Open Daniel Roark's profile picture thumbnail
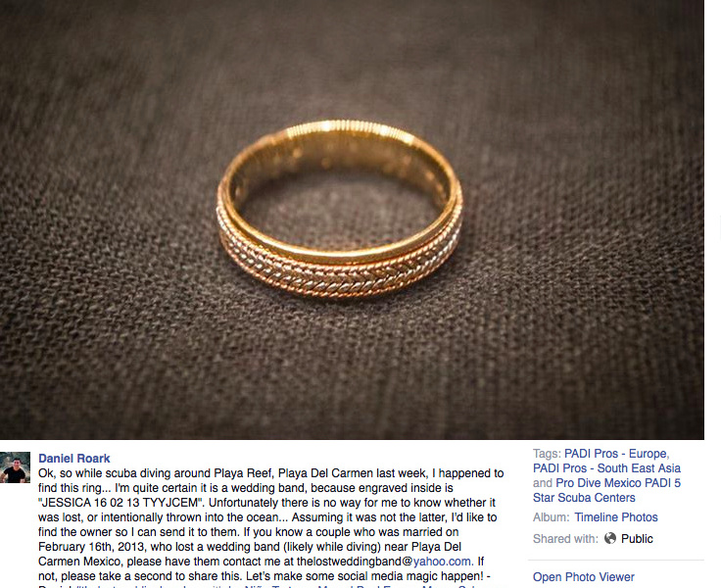This screenshot has height=588, width=721. click(x=15, y=467)
